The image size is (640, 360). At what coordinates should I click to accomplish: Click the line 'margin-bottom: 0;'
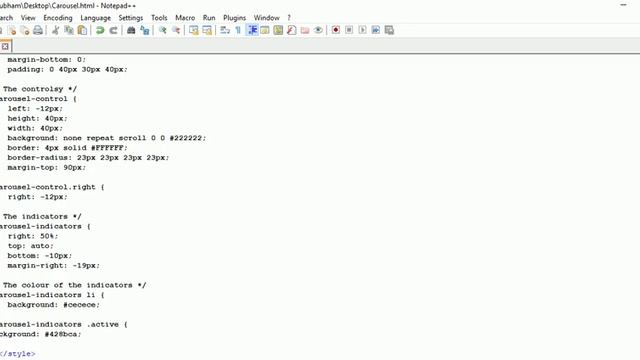(47, 60)
